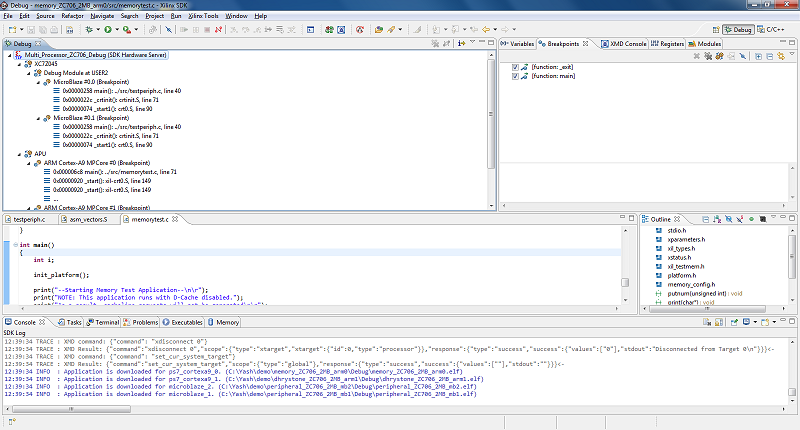Open the Display Selected Console dropdown arrow
Image resolution: width=800 pixels, height=430 pixels.
[x=755, y=322]
